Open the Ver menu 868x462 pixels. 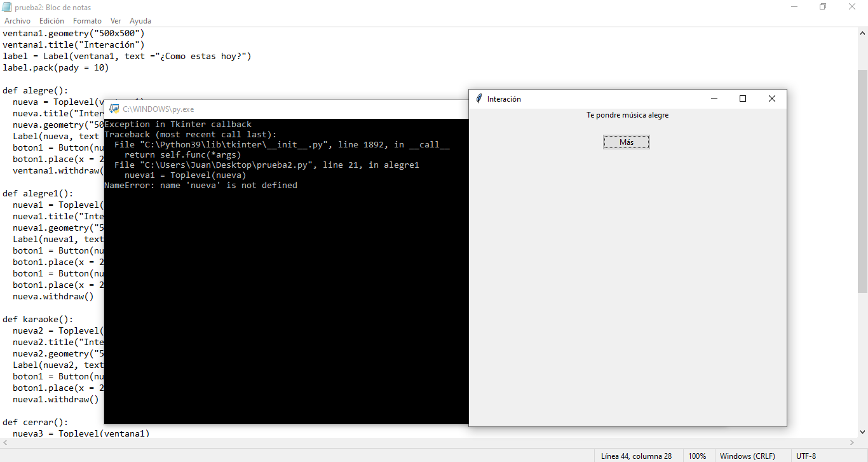pos(116,21)
